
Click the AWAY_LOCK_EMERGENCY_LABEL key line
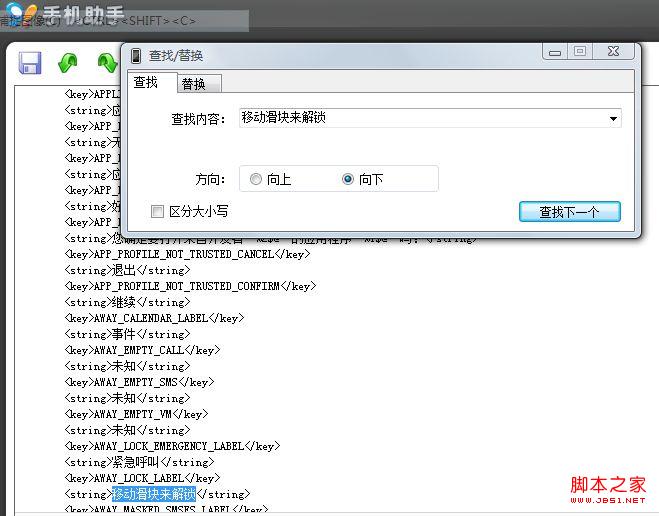pos(172,446)
